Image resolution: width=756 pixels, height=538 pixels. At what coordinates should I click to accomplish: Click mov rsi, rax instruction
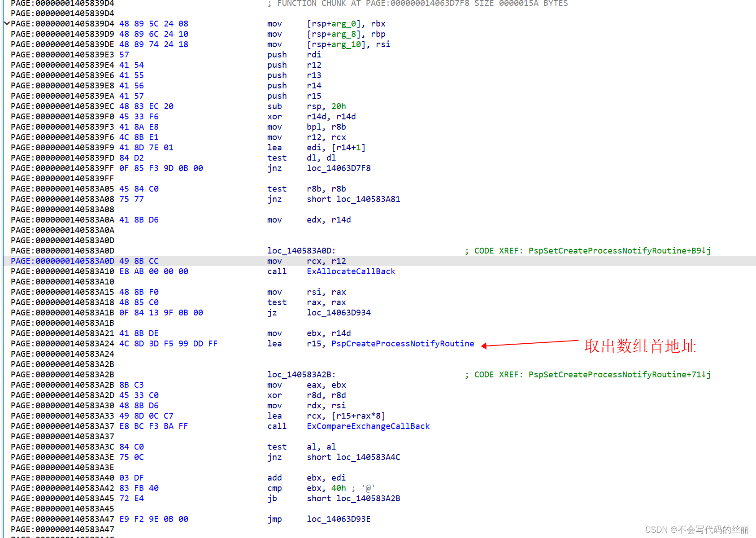click(x=307, y=292)
